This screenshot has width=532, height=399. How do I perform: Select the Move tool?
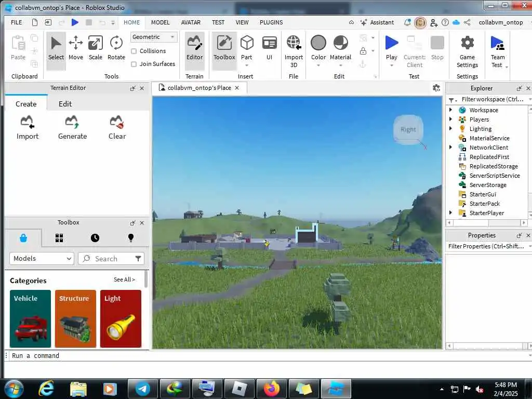(x=76, y=48)
